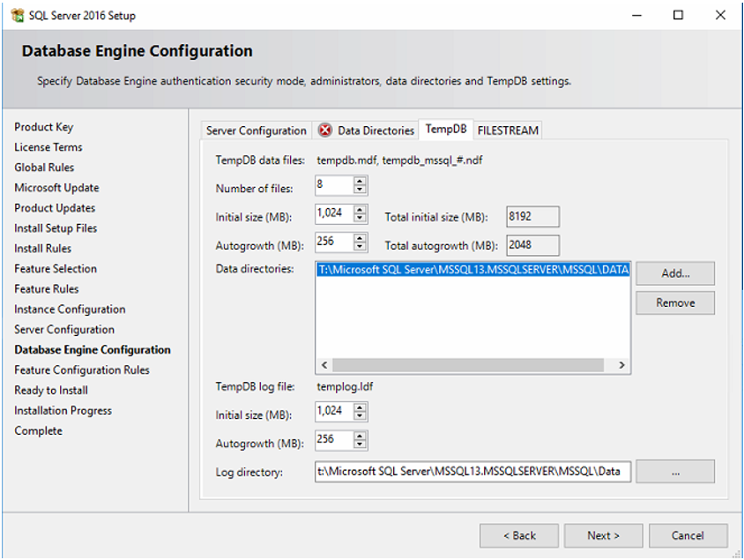Close the SQL Server 2016 Setup window
The width and height of the screenshot is (744, 560).
(720, 15)
